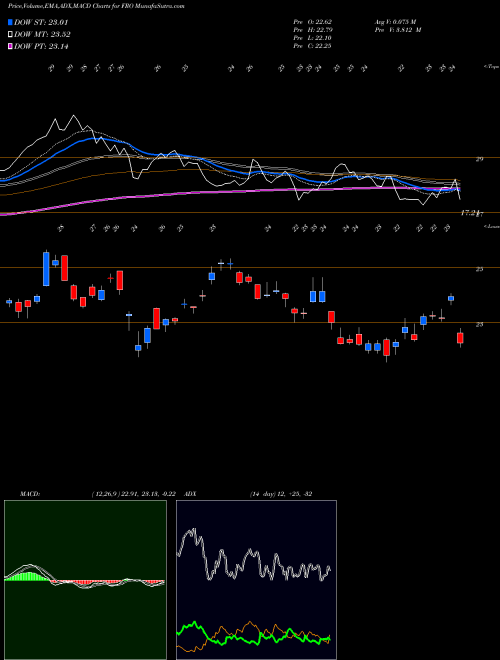Click the '17.2' price level label

(x=468, y=213)
